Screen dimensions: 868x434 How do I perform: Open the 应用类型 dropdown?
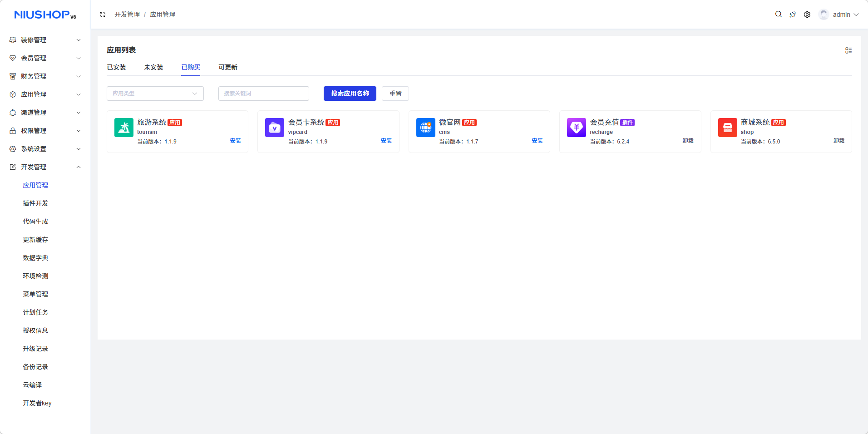tap(155, 94)
